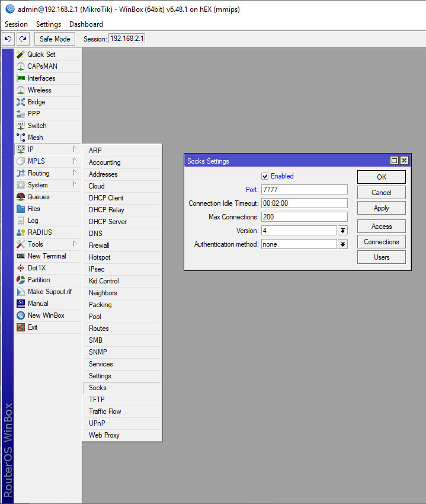Screen dimensions: 426x504
Task: Click the Log document icon
Action: pos(21,221)
